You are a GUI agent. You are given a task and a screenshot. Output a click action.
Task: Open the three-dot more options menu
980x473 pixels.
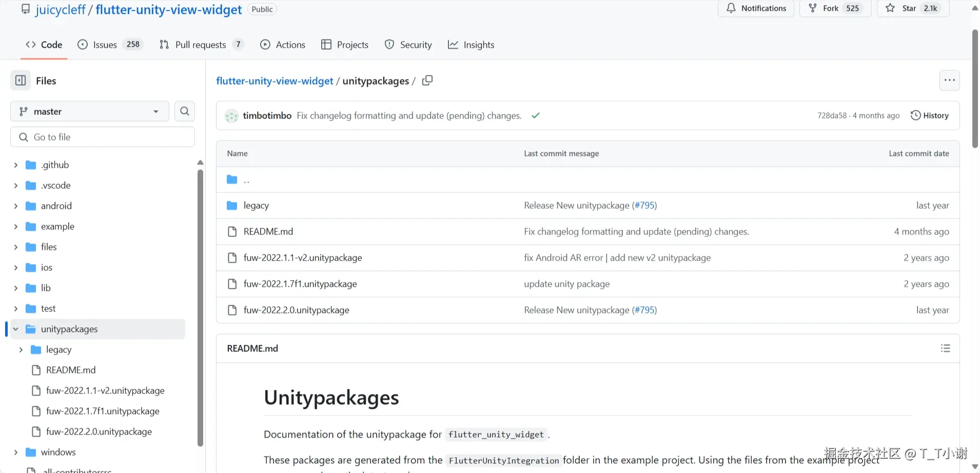[949, 80]
